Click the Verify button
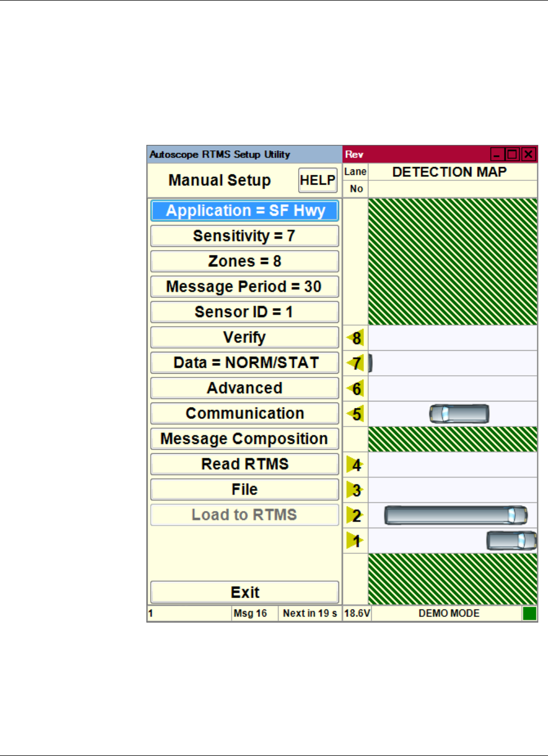Screen dimensions: 548x756 pyautogui.click(x=245, y=337)
